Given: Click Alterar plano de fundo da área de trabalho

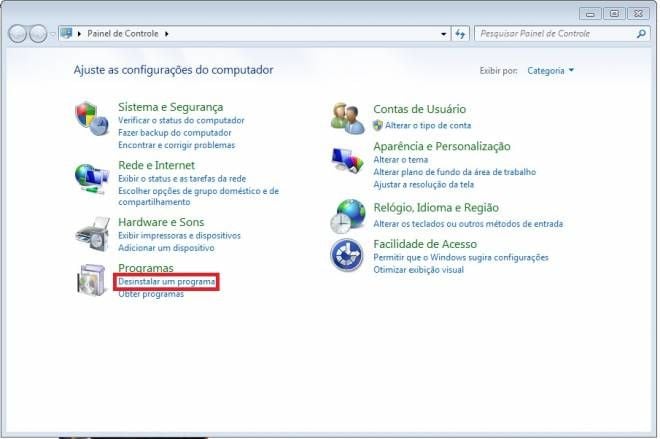Looking at the screenshot, I should click(454, 172).
